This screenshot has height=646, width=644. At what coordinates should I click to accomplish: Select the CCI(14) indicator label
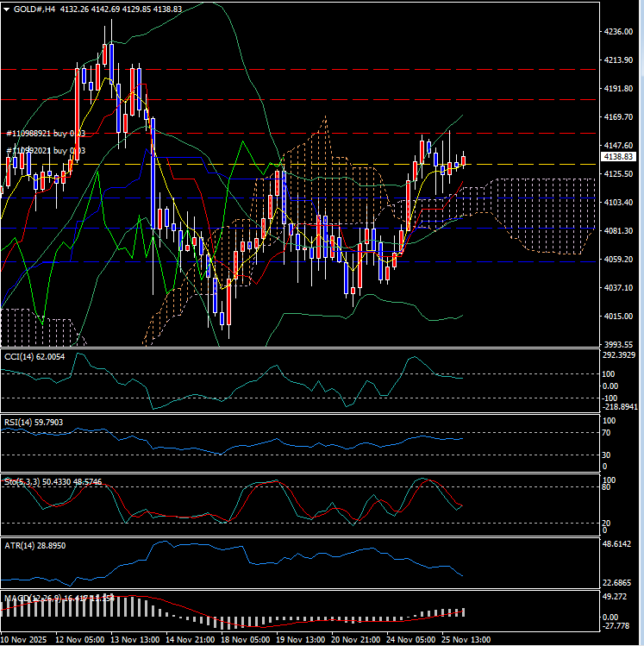coord(34,354)
